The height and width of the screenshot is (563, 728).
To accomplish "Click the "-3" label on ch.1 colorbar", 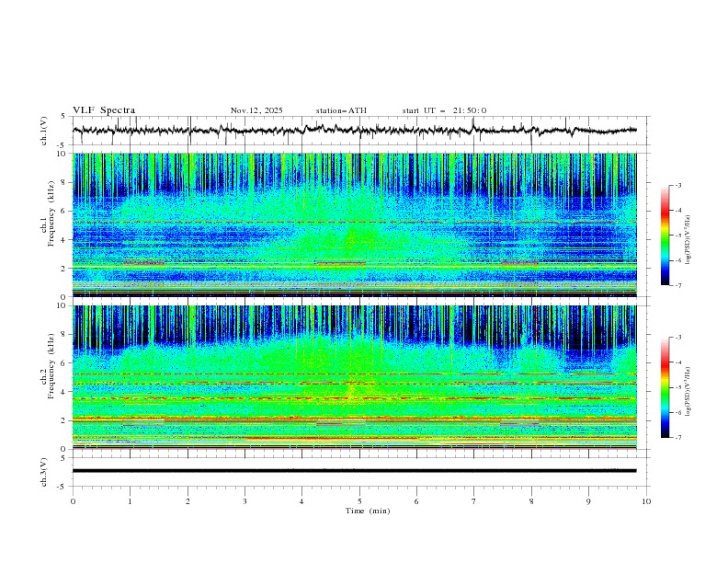I will tap(677, 185).
